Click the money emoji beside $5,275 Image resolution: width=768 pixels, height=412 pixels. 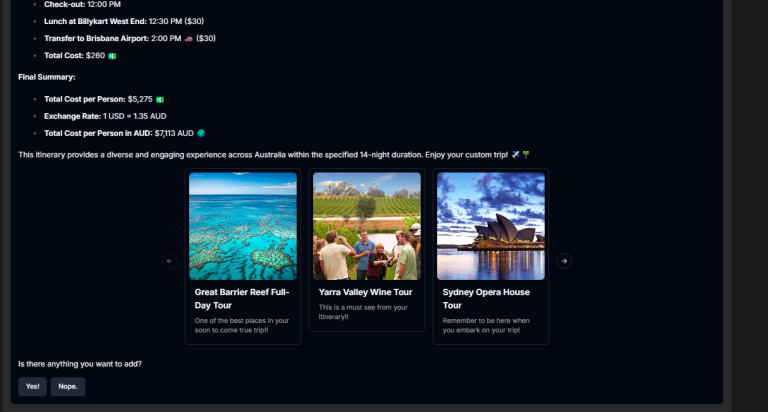tap(160, 99)
